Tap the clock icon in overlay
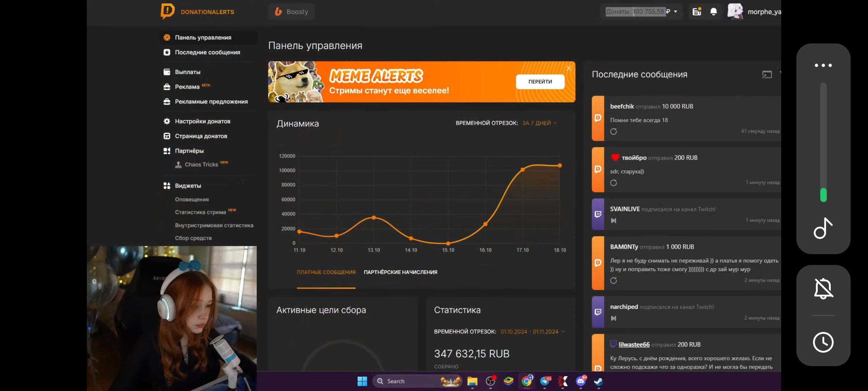Viewport: 868px width, 391px height. click(823, 342)
